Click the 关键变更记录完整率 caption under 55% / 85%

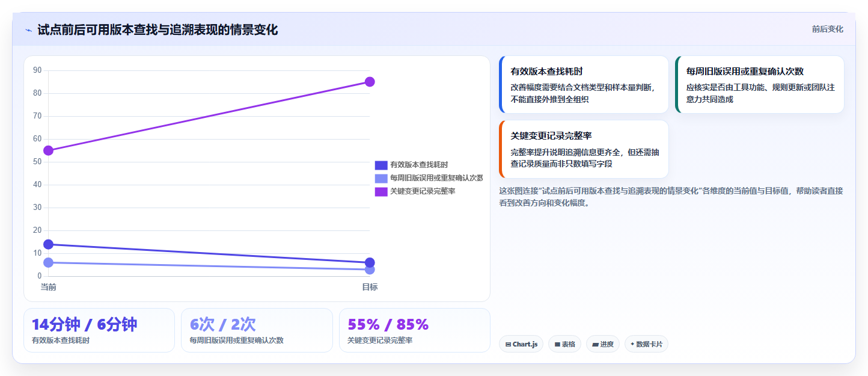(x=380, y=341)
